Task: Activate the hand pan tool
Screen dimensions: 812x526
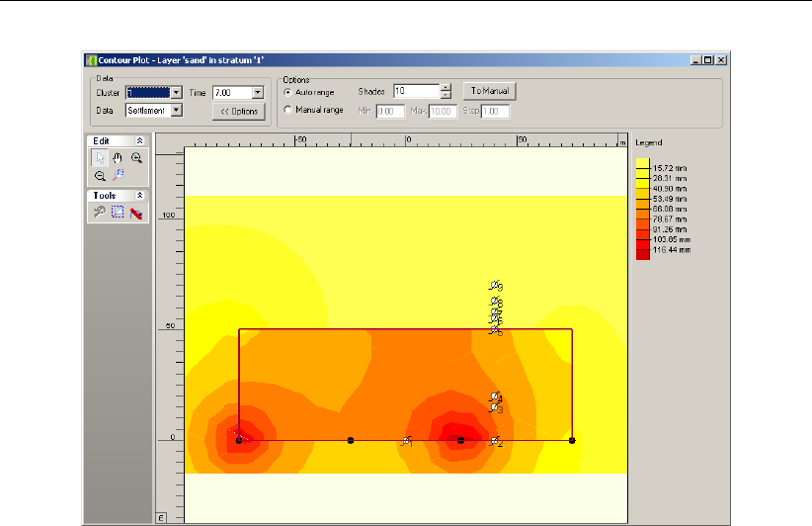Action: (118, 157)
